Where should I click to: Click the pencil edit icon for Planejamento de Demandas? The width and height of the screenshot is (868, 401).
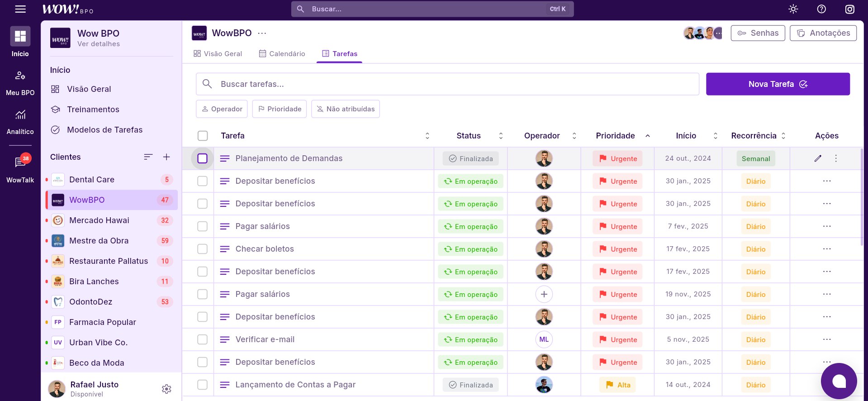point(818,158)
